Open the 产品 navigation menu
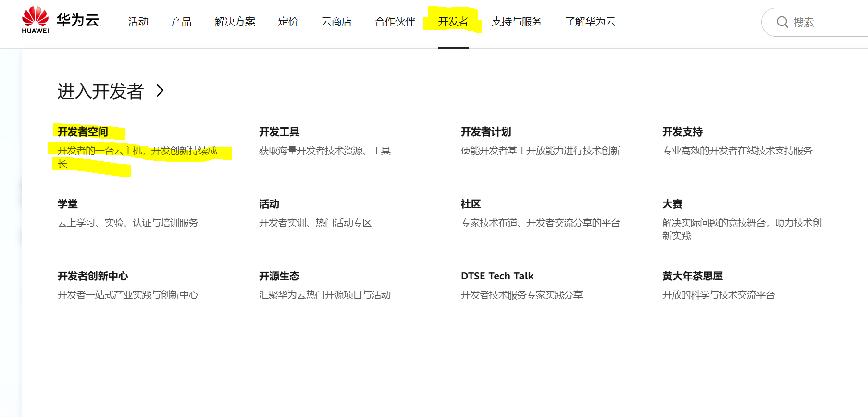This screenshot has width=868, height=417. click(x=181, y=22)
